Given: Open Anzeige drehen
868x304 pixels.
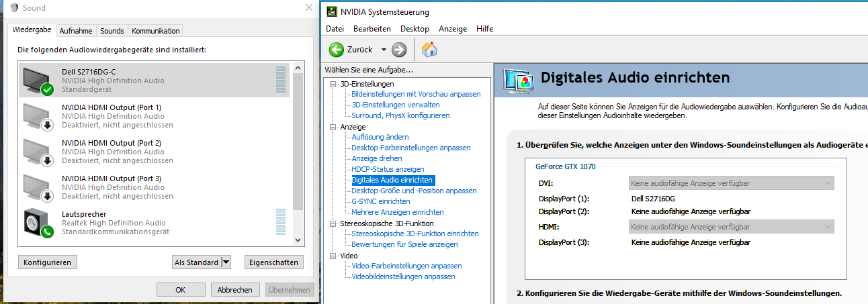Looking at the screenshot, I should (x=377, y=158).
